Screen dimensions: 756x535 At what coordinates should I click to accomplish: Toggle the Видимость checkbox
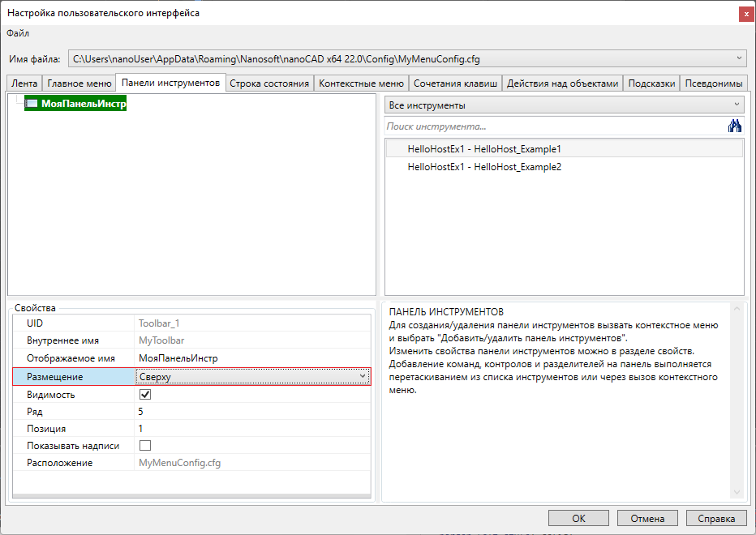click(146, 395)
